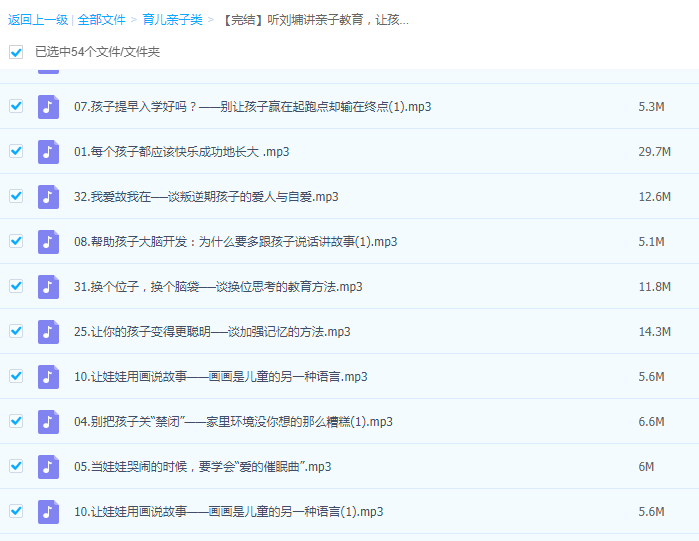Toggle the checkbox for 05.当娃娃哭闹的时候
Viewport: 699px width, 541px height.
(16, 466)
